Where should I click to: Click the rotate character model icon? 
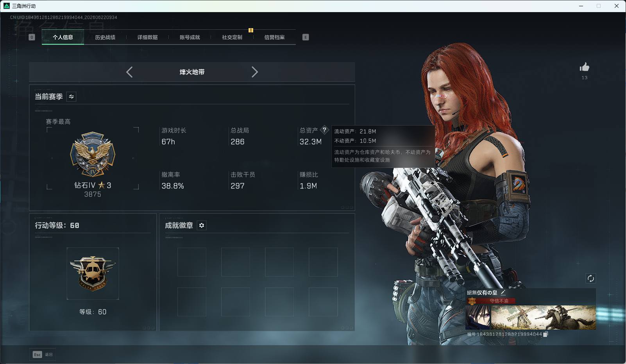[590, 278]
